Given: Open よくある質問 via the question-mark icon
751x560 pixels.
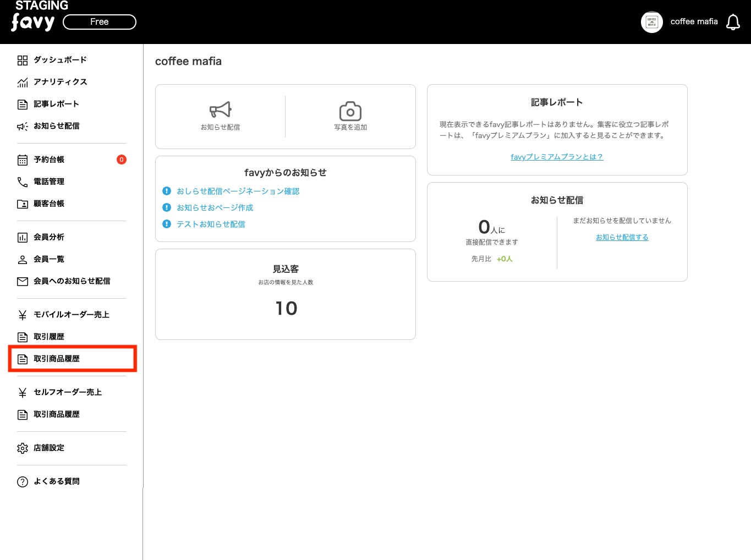Looking at the screenshot, I should [x=23, y=481].
